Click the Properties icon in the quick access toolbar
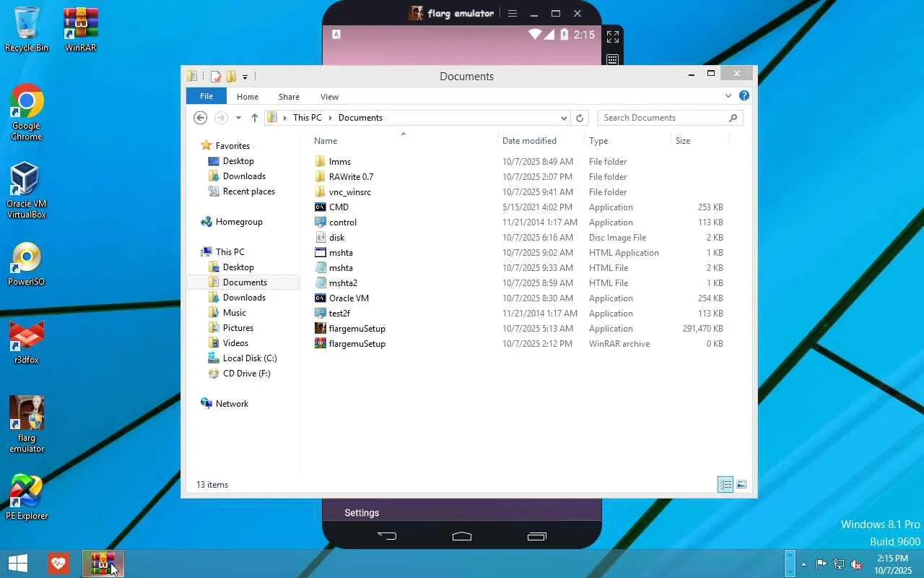924x578 pixels. pos(215,77)
